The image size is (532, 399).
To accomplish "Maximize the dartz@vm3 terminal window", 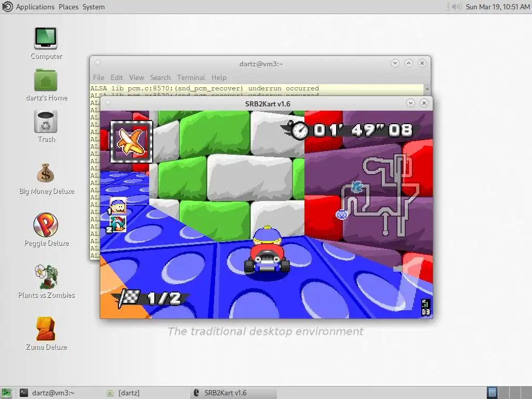I will click(408, 63).
